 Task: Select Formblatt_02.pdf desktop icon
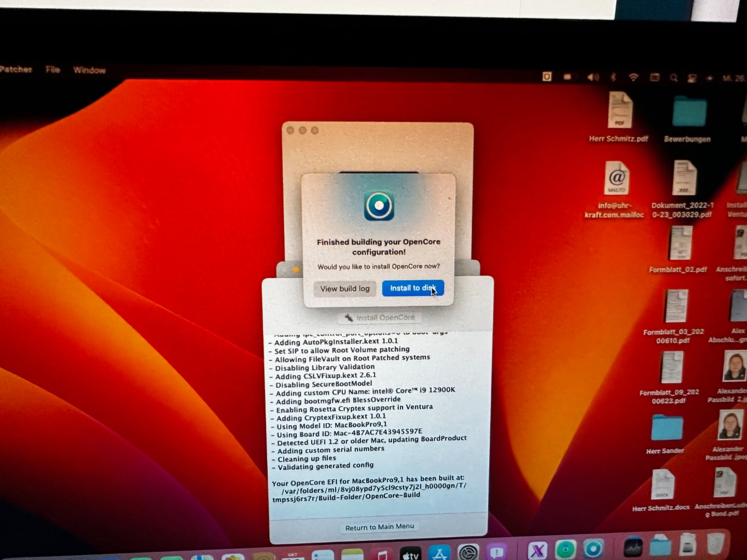tap(680, 249)
